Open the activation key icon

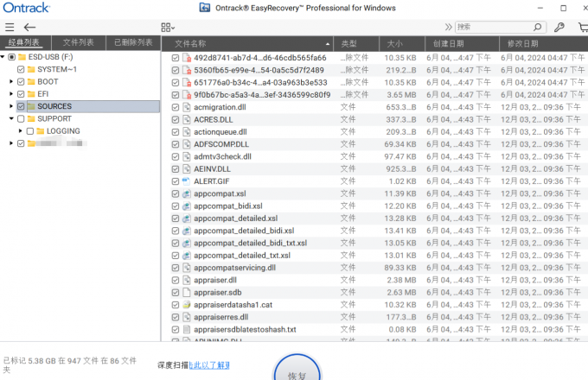coord(559,27)
